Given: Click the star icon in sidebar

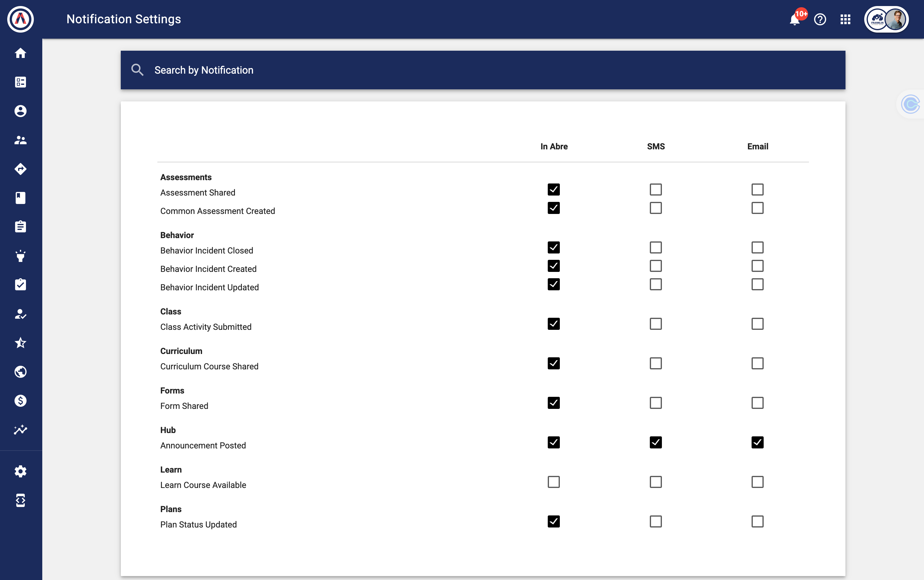Looking at the screenshot, I should 21,343.
